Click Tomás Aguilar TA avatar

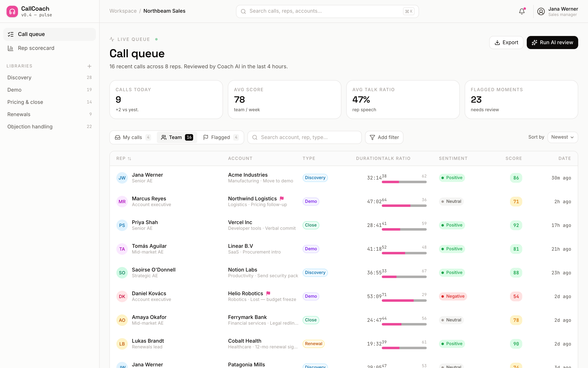coord(122,249)
